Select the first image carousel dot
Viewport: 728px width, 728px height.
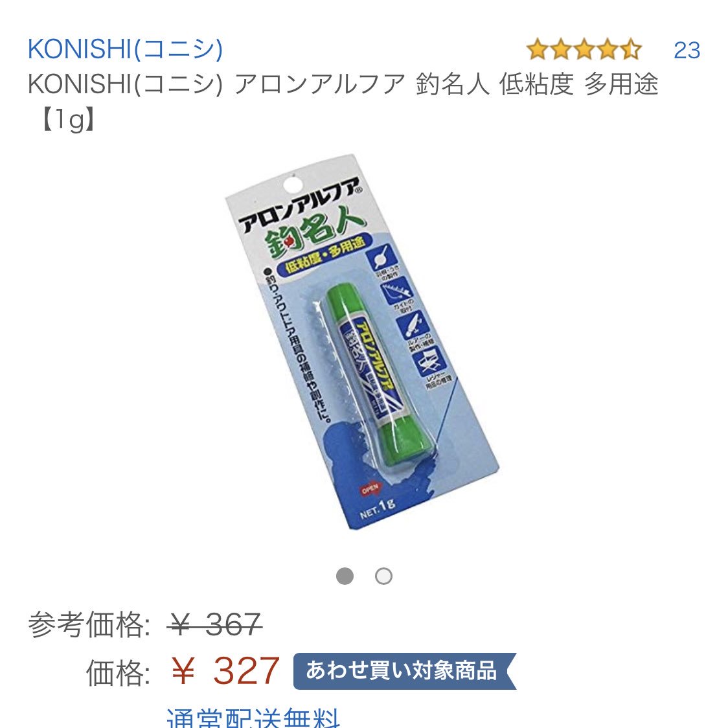pos(345,576)
